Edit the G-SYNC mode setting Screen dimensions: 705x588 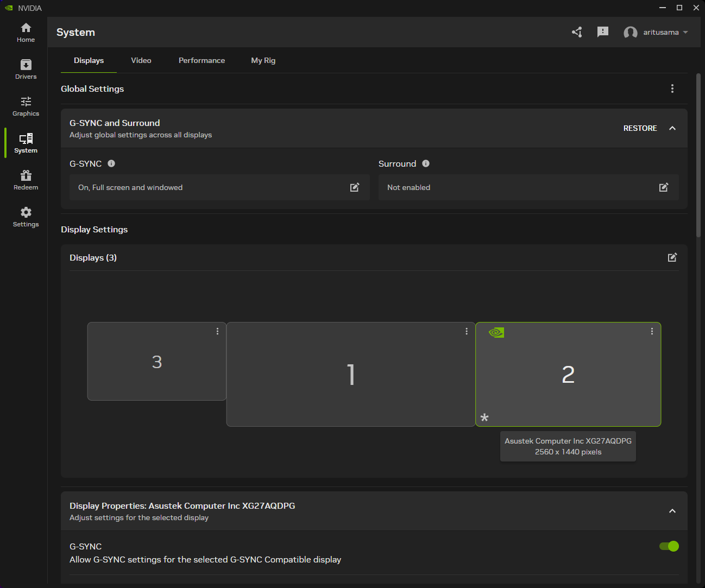(355, 187)
